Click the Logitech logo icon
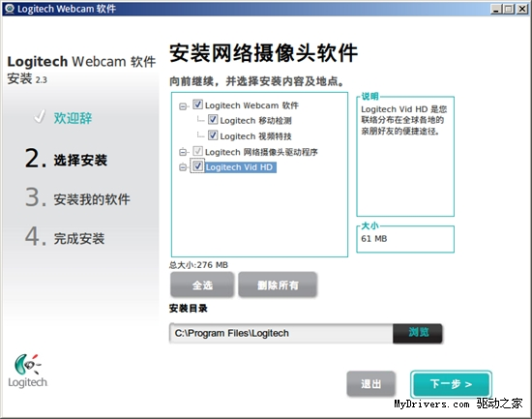The image size is (532, 419). [x=27, y=371]
